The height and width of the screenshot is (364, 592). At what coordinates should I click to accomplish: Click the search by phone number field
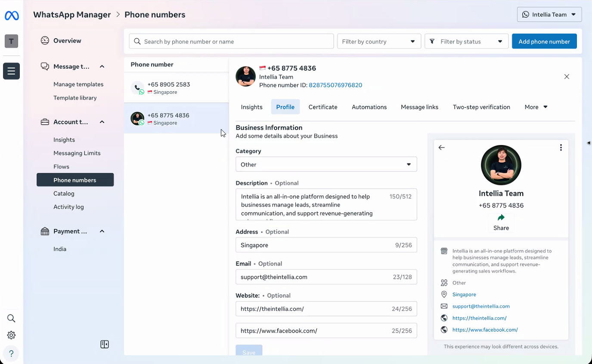[232, 41]
